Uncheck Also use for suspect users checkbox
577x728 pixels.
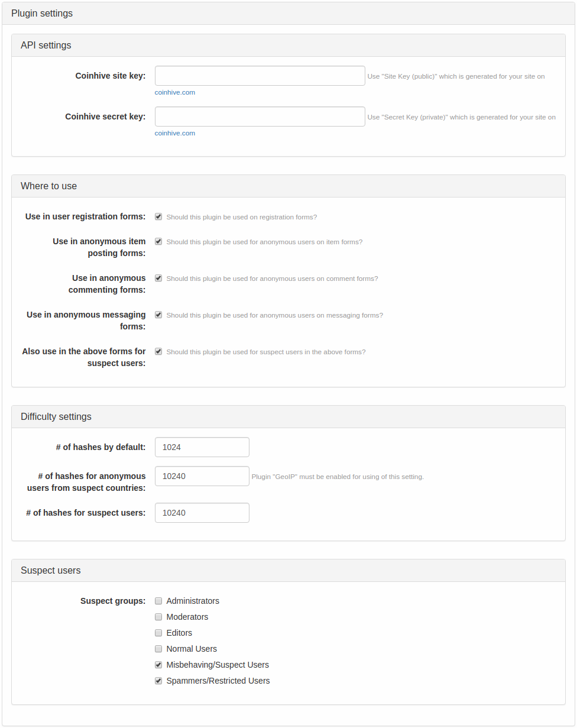158,351
